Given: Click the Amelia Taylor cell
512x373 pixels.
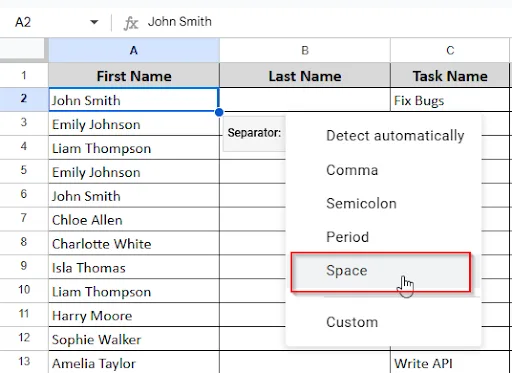Looking at the screenshot, I should click(134, 362).
